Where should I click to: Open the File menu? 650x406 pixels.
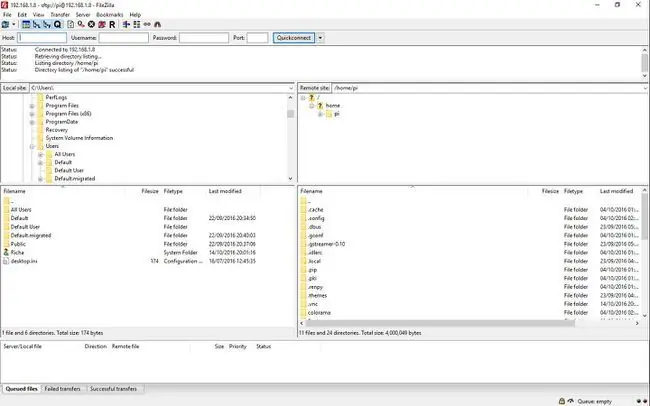click(7, 15)
